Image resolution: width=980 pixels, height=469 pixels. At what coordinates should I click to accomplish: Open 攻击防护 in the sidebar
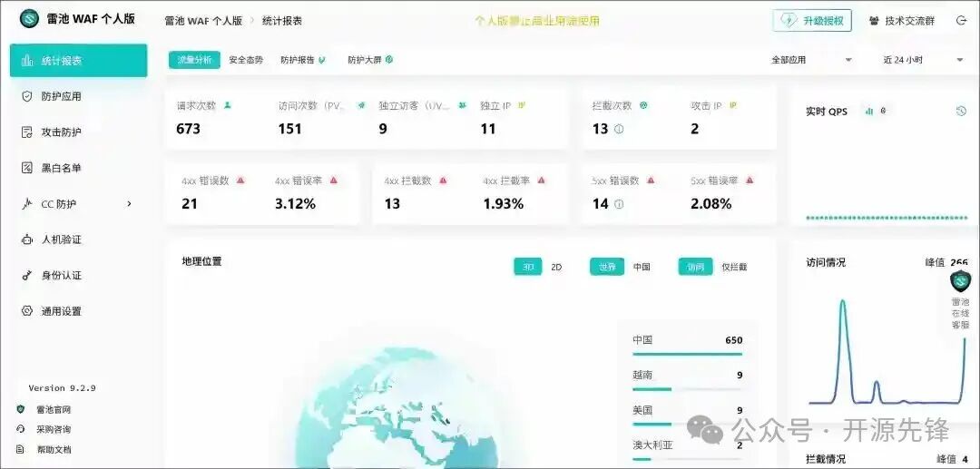(x=61, y=132)
